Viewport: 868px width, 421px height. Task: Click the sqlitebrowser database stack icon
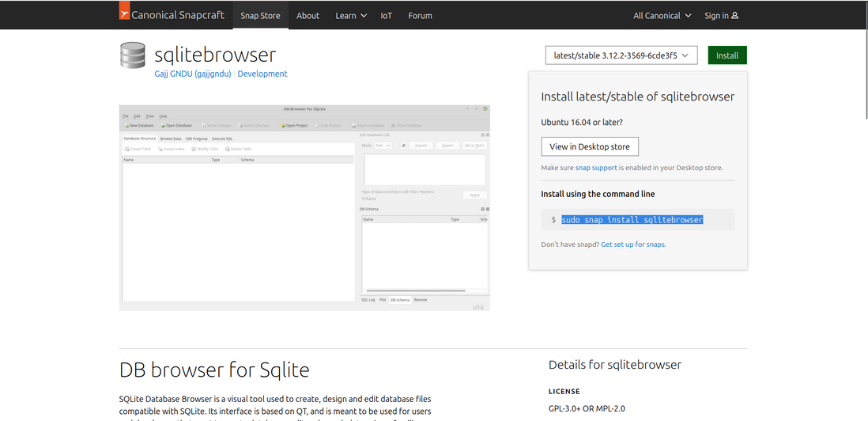coord(132,55)
